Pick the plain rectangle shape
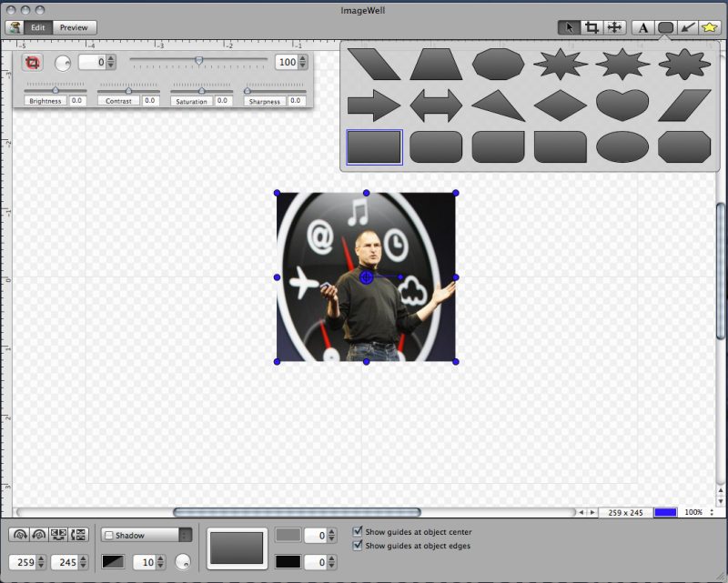728x583 pixels. tap(374, 147)
